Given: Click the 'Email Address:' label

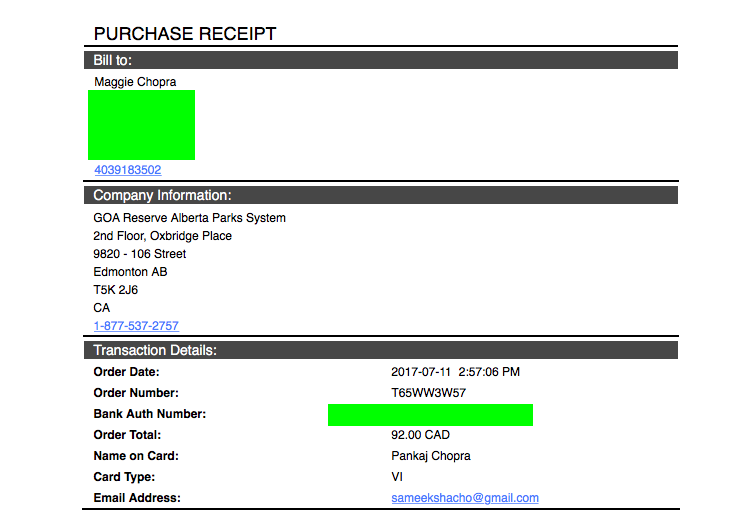Looking at the screenshot, I should click(x=137, y=498).
